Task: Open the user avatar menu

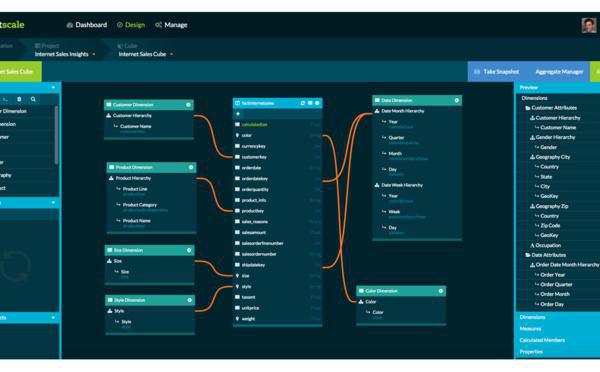Action: click(589, 25)
